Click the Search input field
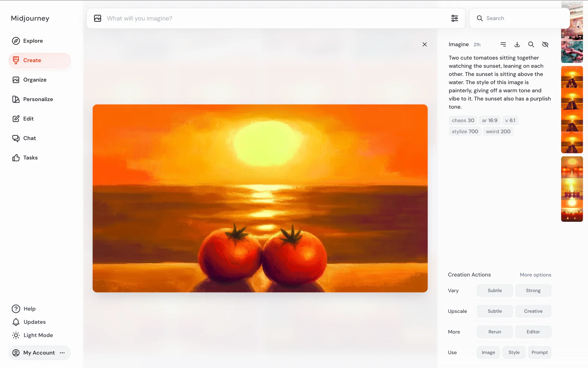This screenshot has height=368, width=588. coord(521,18)
